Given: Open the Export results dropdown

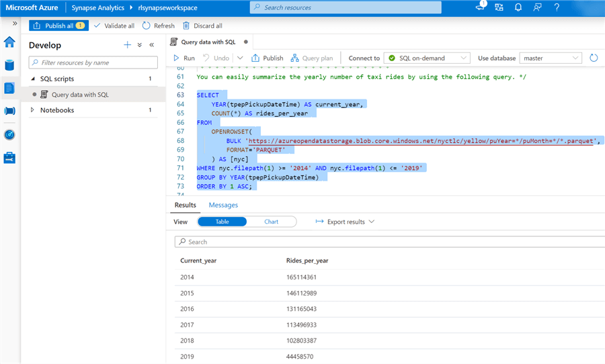Looking at the screenshot, I should coord(345,222).
